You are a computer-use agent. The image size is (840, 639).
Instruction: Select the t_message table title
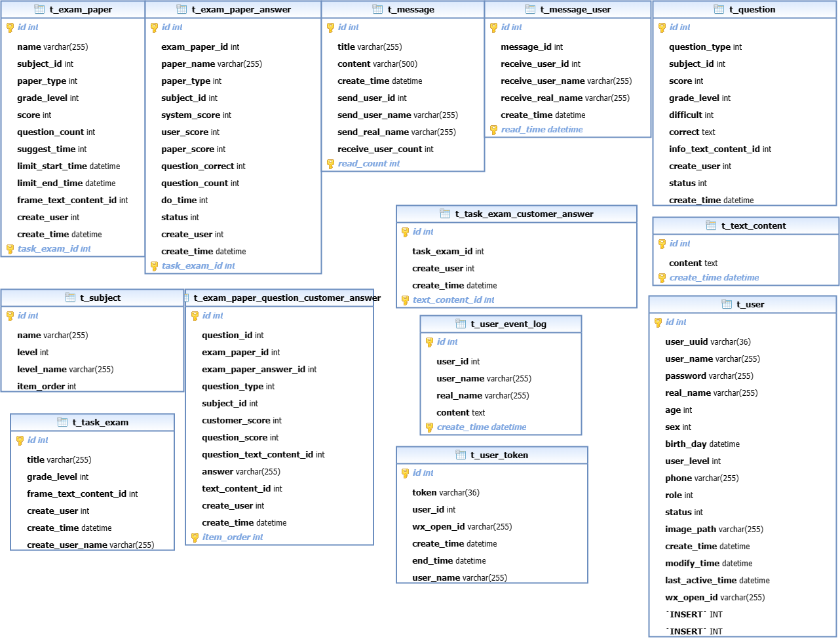pyautogui.click(x=411, y=10)
